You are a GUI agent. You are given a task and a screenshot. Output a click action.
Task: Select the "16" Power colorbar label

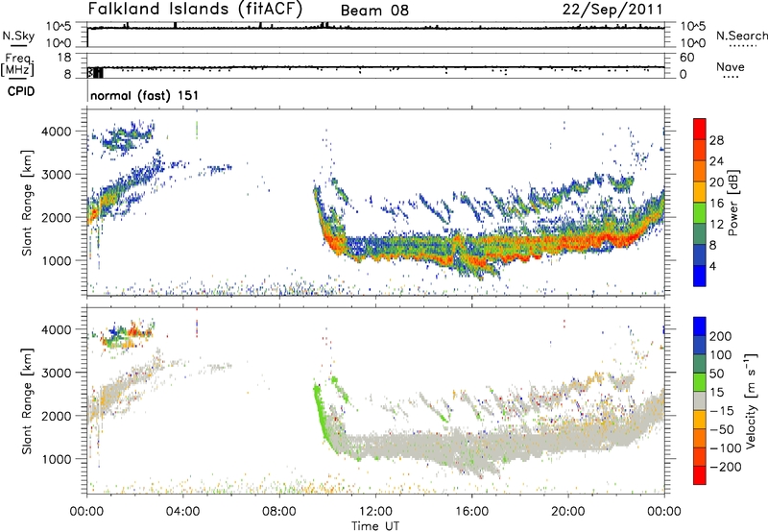(716, 204)
